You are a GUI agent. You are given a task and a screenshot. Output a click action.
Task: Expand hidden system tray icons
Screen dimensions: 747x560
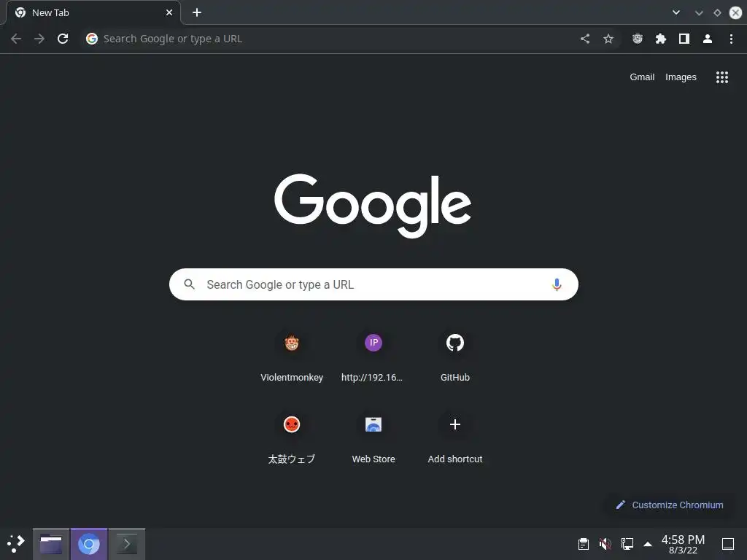click(648, 543)
